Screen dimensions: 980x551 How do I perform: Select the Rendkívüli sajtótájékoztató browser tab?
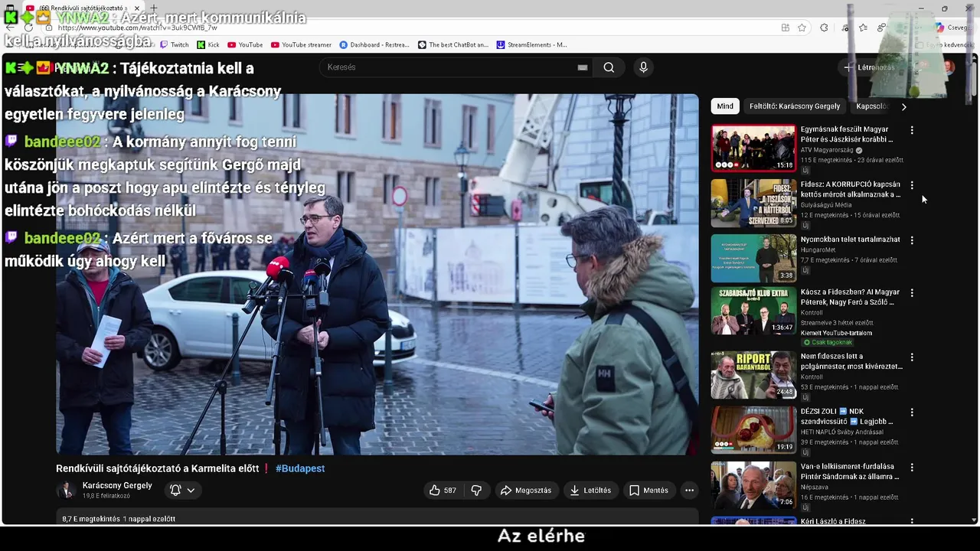coord(83,8)
